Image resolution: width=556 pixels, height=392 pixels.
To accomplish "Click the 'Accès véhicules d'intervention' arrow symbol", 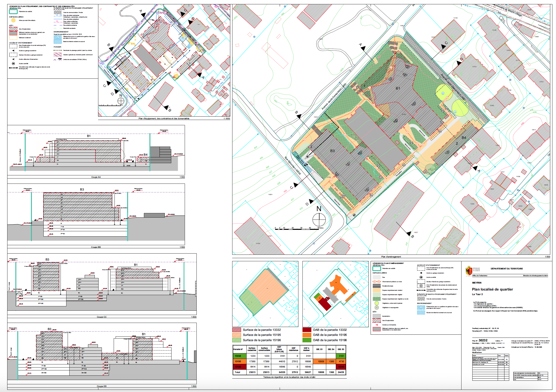I will coord(13,59).
